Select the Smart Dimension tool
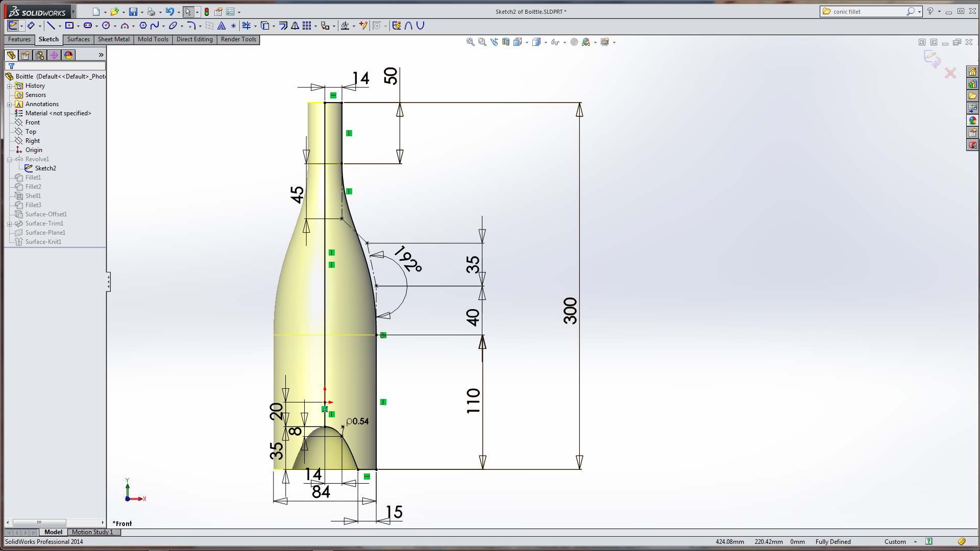 click(31, 26)
